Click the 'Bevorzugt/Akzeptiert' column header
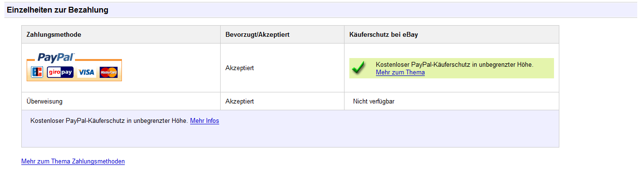 pos(257,35)
